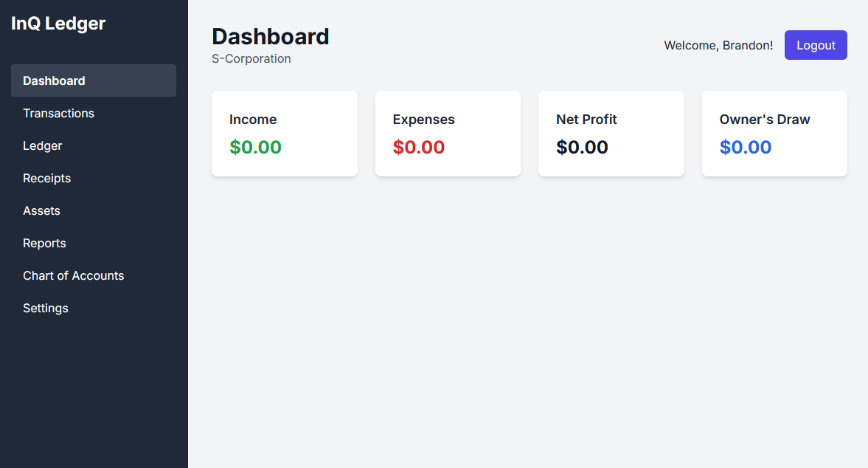Open Settings from the sidebar

45,308
